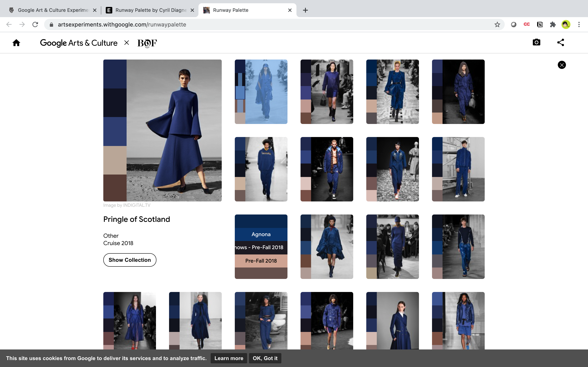This screenshot has height=367, width=588.
Task: Click Learn more in cookie banner
Action: [x=229, y=358]
